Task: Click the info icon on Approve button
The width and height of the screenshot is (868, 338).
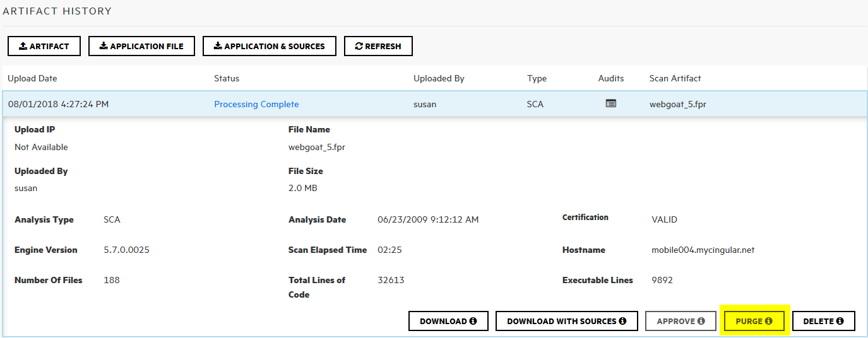Action: pos(701,321)
